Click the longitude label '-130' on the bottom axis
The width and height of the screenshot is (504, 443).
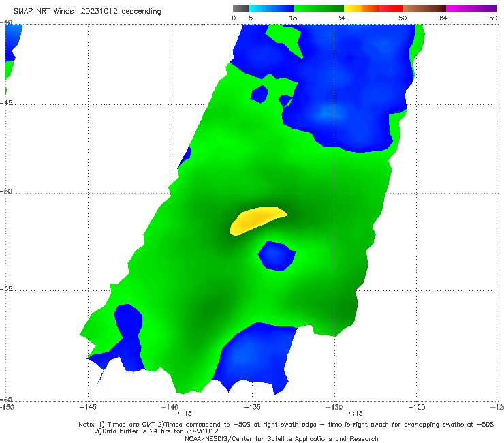(334, 407)
